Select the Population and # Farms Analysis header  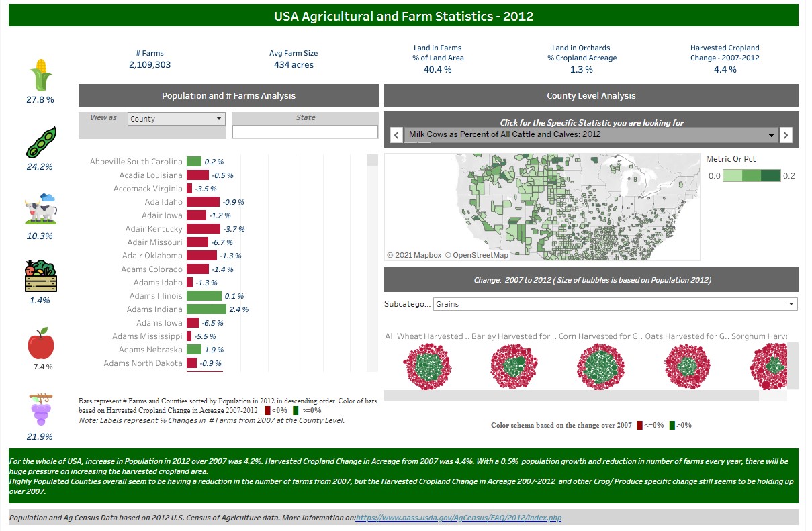click(228, 95)
